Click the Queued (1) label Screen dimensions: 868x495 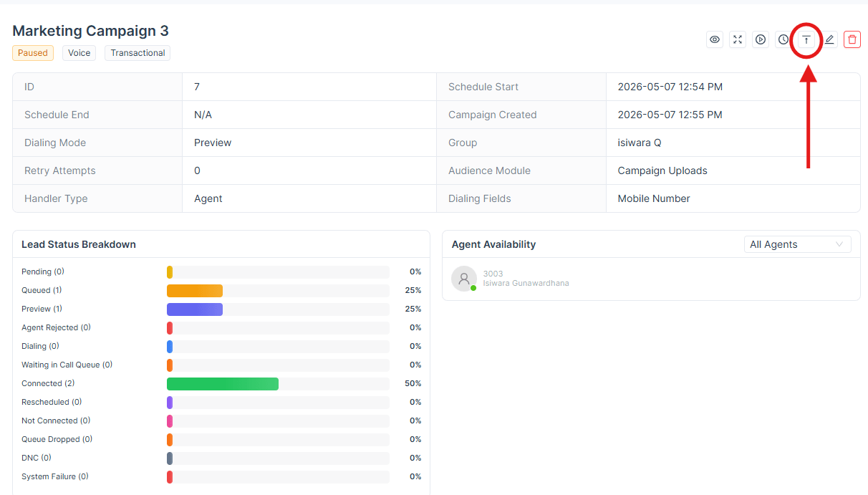pyautogui.click(x=42, y=290)
